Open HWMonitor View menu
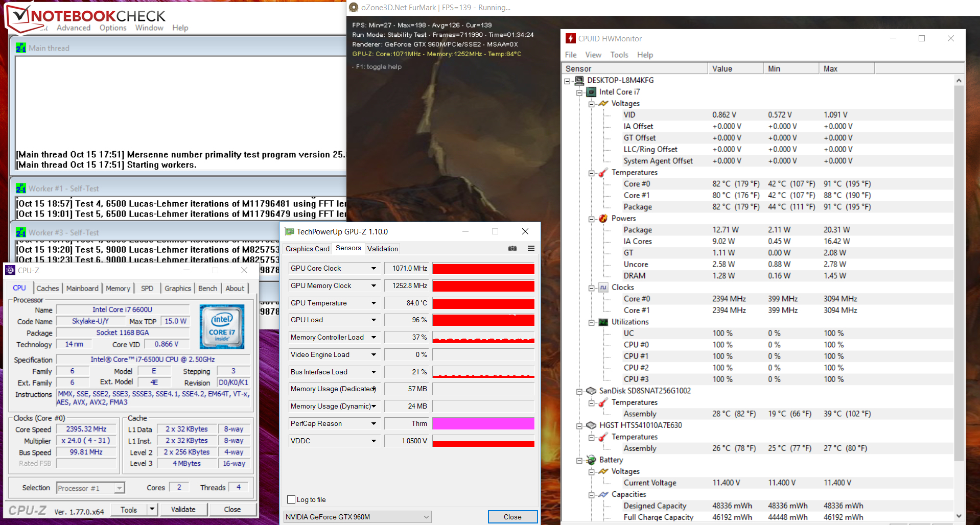This screenshot has height=525, width=980. coord(593,55)
